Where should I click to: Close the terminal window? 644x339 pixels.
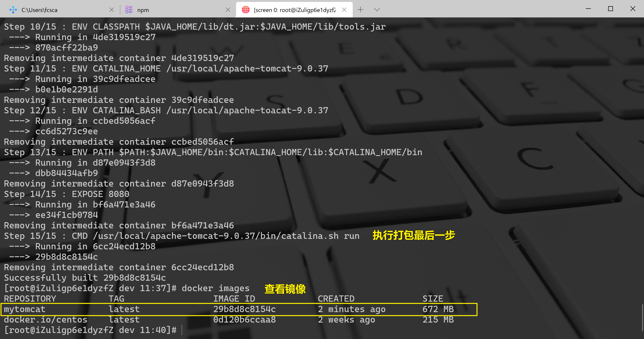[633, 9]
